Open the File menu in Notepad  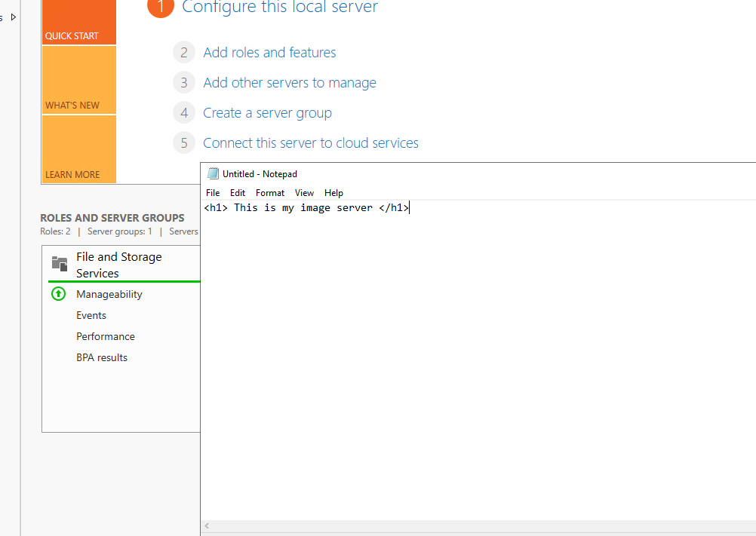pos(213,192)
